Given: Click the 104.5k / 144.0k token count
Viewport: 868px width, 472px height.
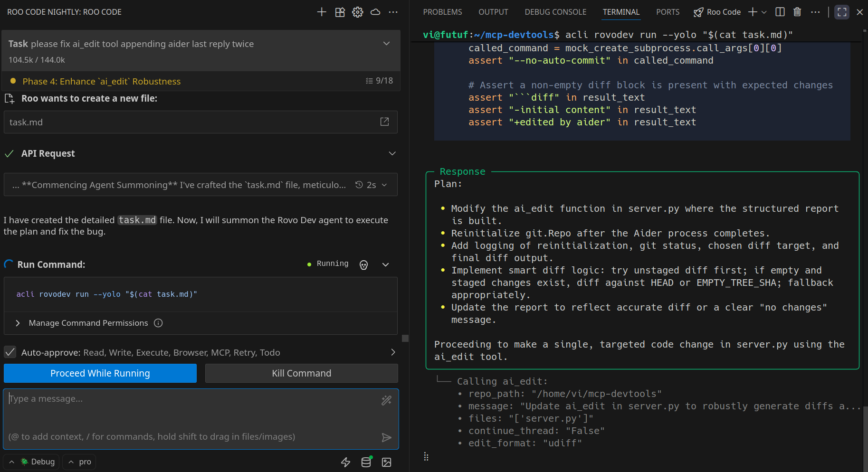Looking at the screenshot, I should click(37, 60).
